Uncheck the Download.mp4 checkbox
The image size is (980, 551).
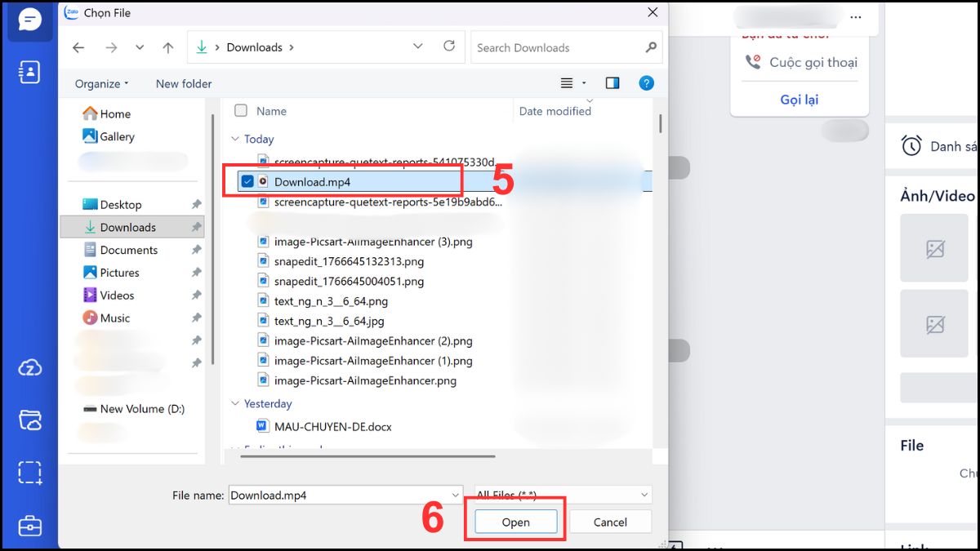pos(247,181)
